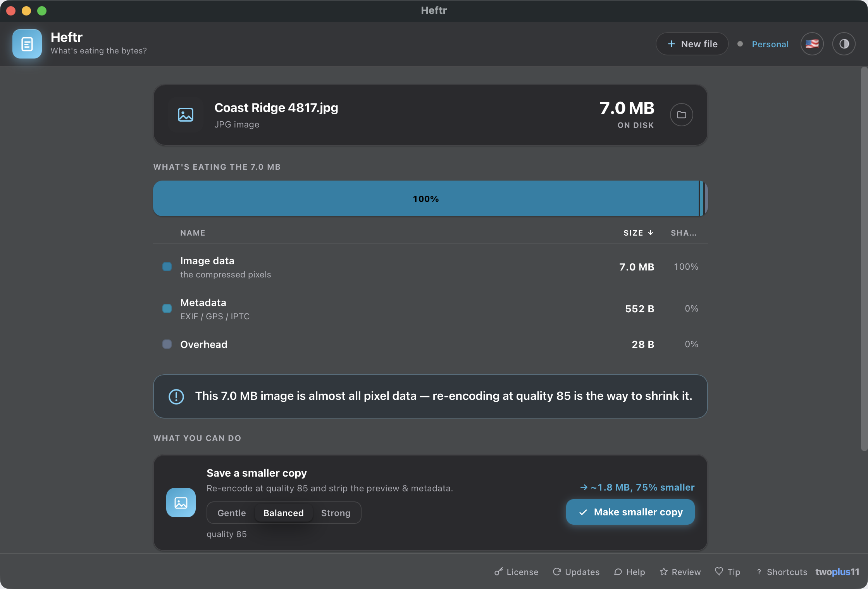Open Help in the footer
The image size is (868, 589).
coord(630,572)
